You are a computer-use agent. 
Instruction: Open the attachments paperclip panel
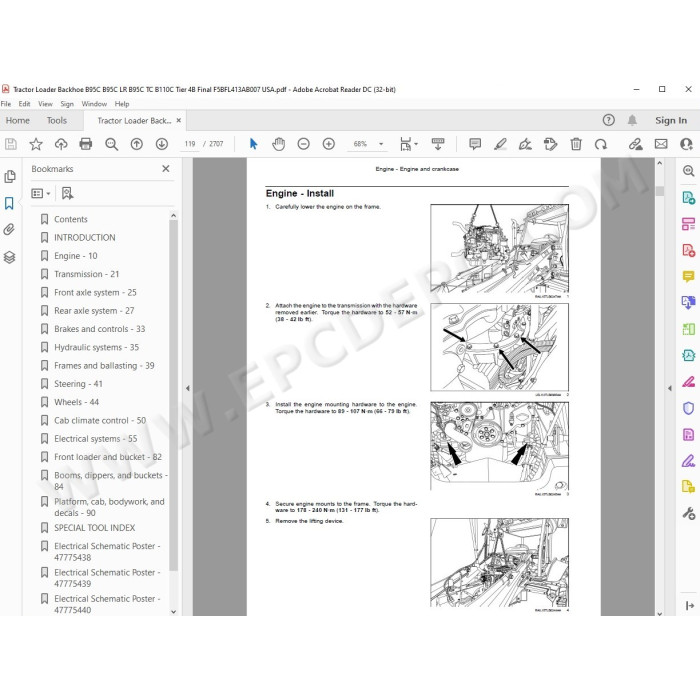[x=9, y=229]
